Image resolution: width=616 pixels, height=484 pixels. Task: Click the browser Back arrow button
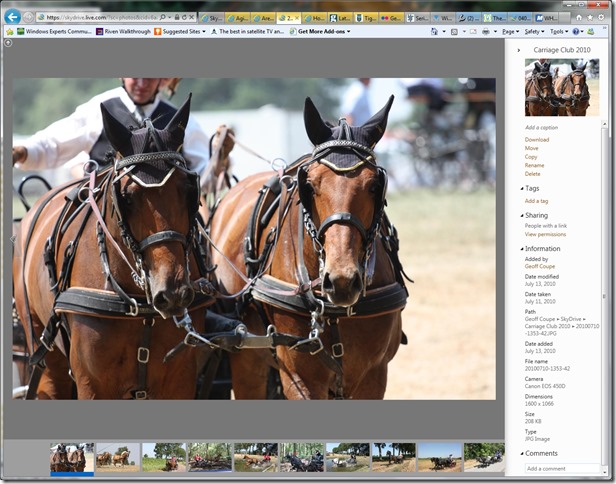[x=13, y=17]
